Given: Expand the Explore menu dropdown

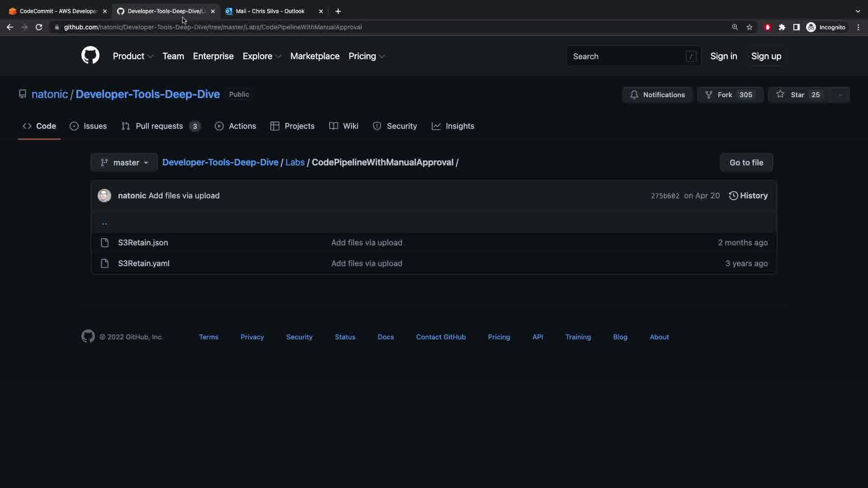Looking at the screenshot, I should point(262,56).
